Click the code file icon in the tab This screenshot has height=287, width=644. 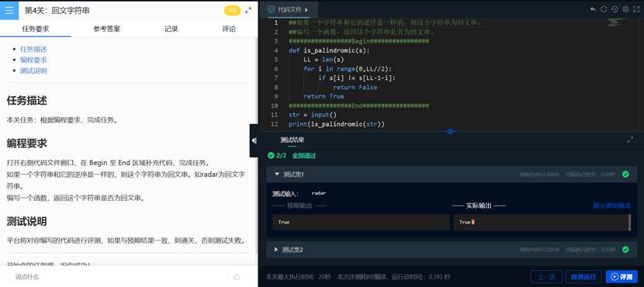point(271,9)
